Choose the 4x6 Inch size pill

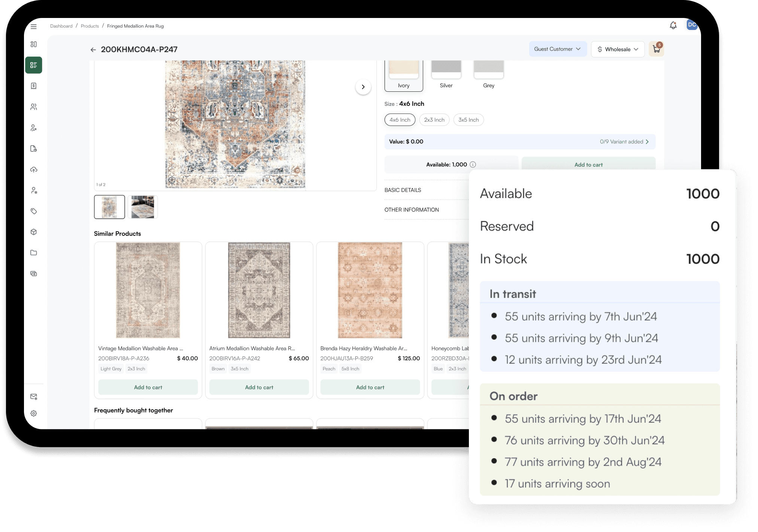pyautogui.click(x=400, y=120)
